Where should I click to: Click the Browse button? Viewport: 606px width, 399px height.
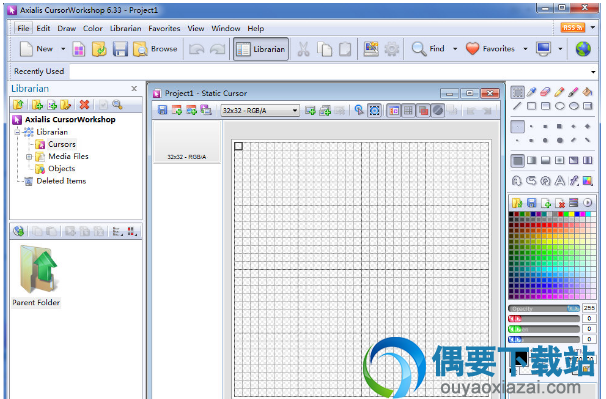pos(155,49)
